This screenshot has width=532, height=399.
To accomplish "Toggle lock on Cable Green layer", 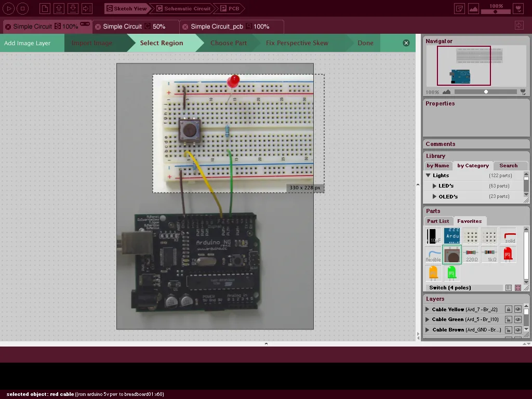I will pyautogui.click(x=508, y=320).
